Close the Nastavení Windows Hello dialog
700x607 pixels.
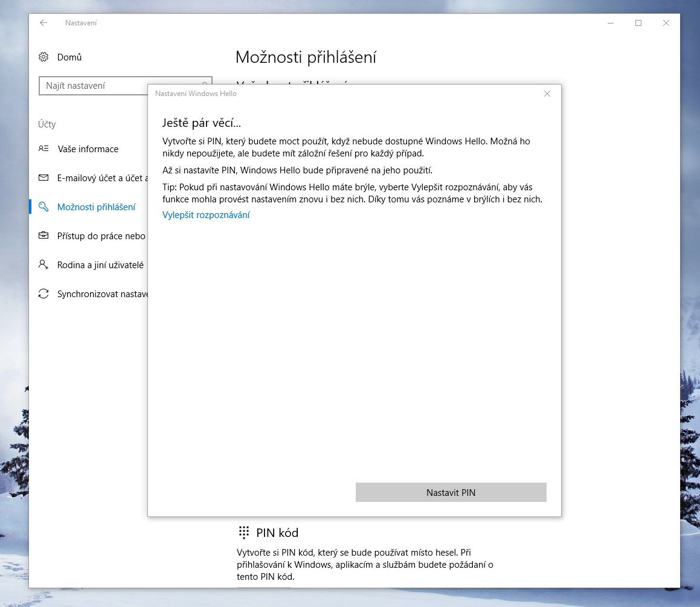pos(547,94)
